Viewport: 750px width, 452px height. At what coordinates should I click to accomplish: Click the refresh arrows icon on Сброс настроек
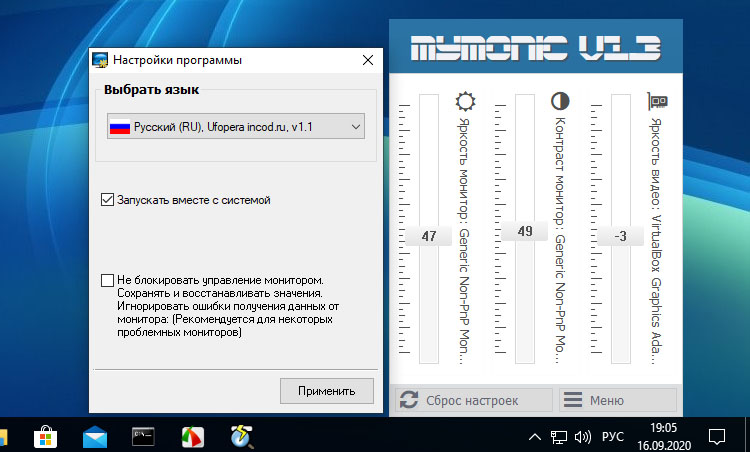click(409, 400)
